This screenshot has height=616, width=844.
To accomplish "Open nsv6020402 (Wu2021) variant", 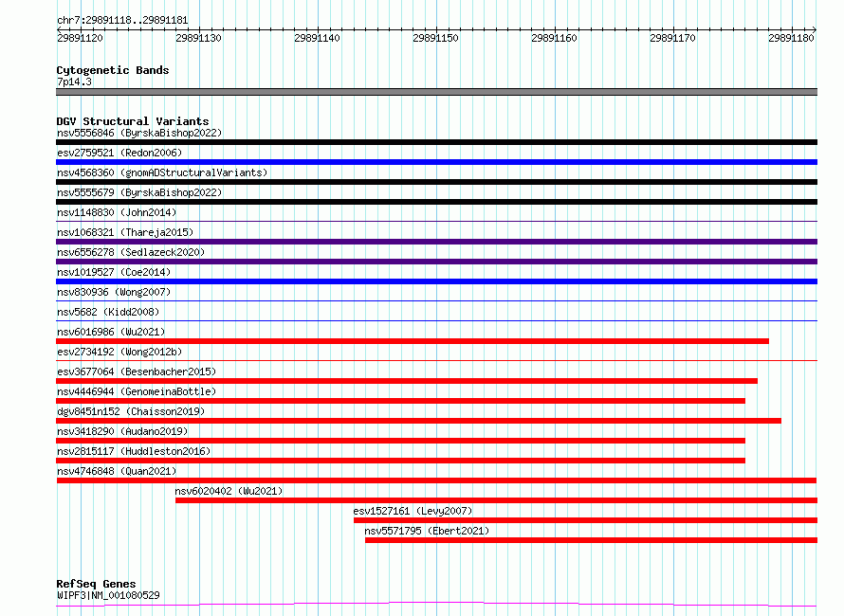I will (229, 491).
